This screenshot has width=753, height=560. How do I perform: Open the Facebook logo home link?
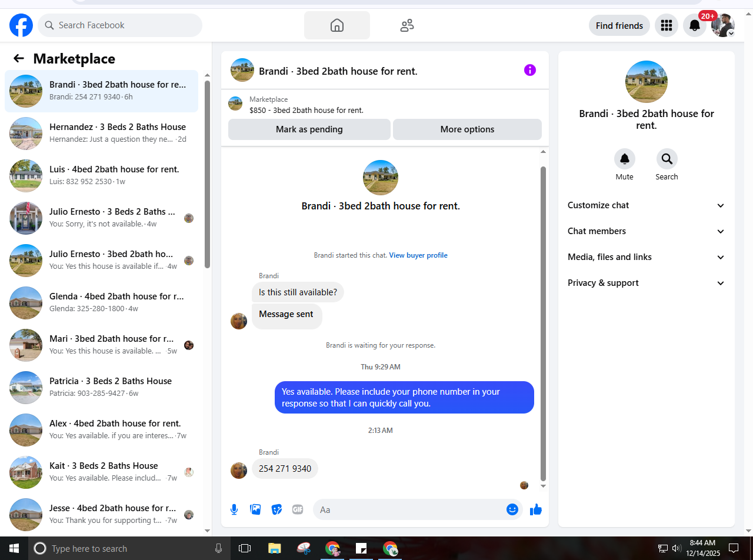pyautogui.click(x=21, y=25)
